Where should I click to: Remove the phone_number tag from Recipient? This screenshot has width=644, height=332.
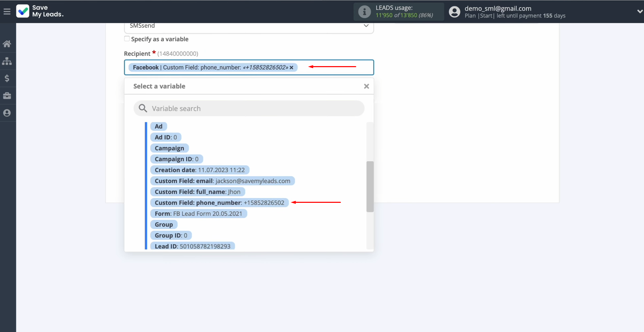pos(292,67)
